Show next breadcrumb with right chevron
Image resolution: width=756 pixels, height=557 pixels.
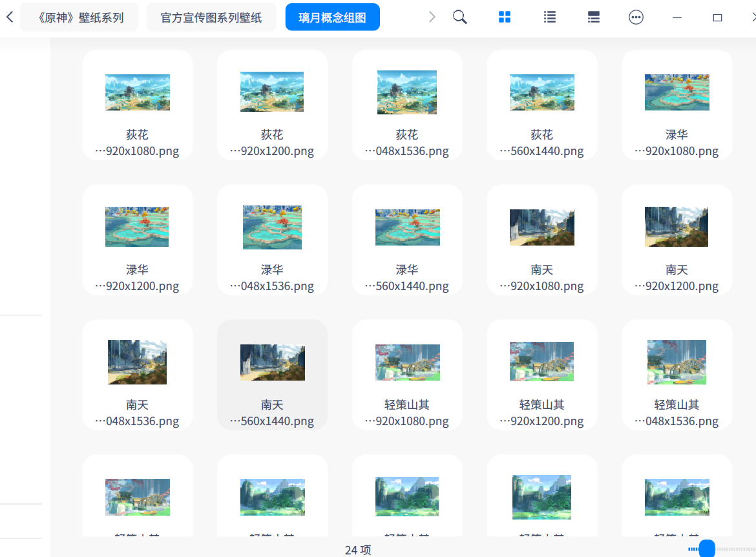click(432, 17)
